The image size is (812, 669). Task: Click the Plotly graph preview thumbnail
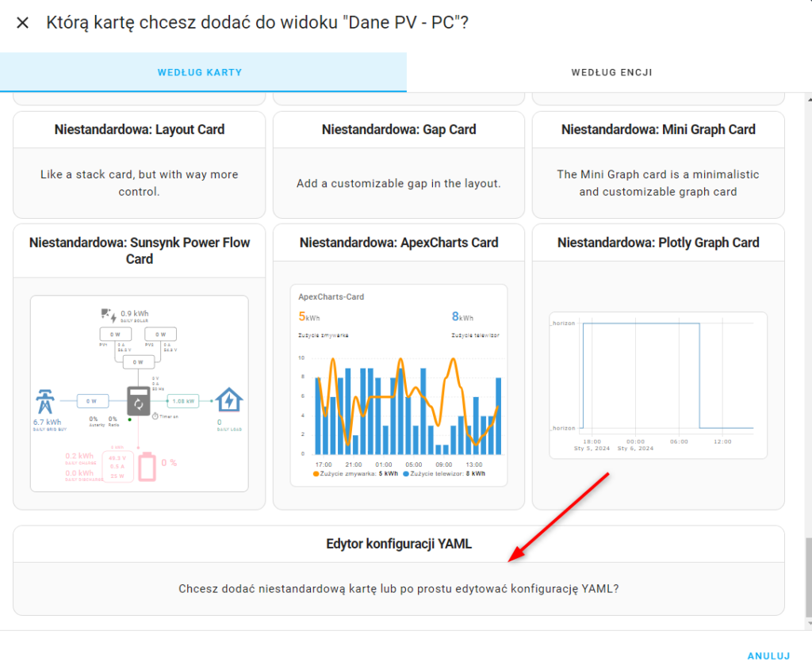[657, 385]
